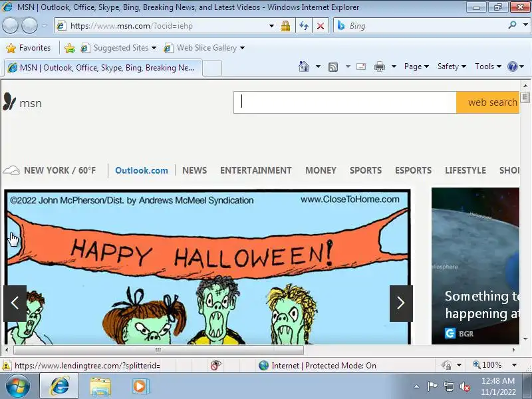Click the Action Center flag icon

(432, 386)
